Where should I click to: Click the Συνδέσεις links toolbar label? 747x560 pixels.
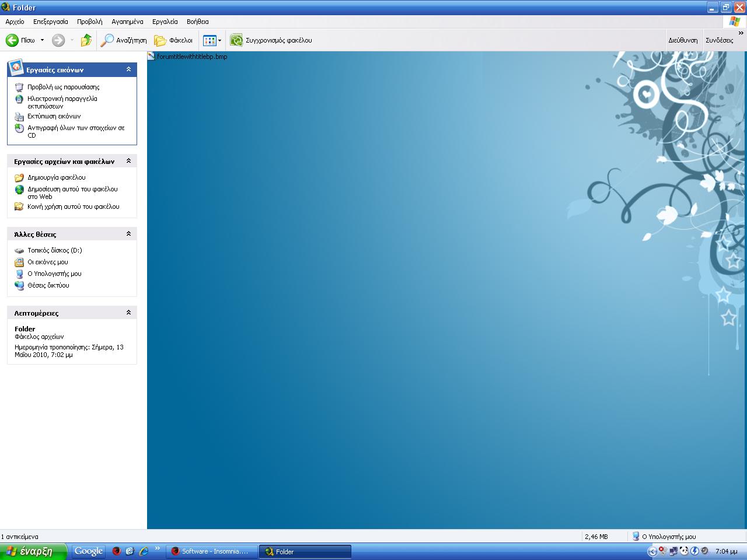pos(719,40)
